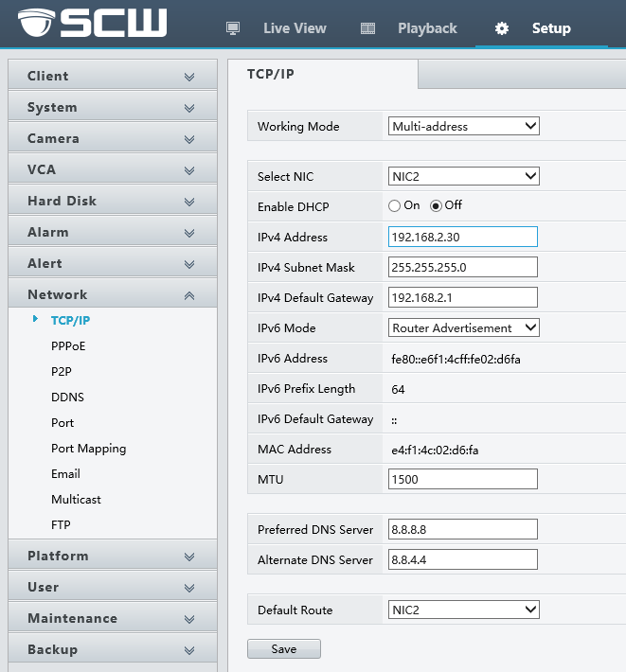
Task: Open the DDNS settings link
Action: (67, 398)
